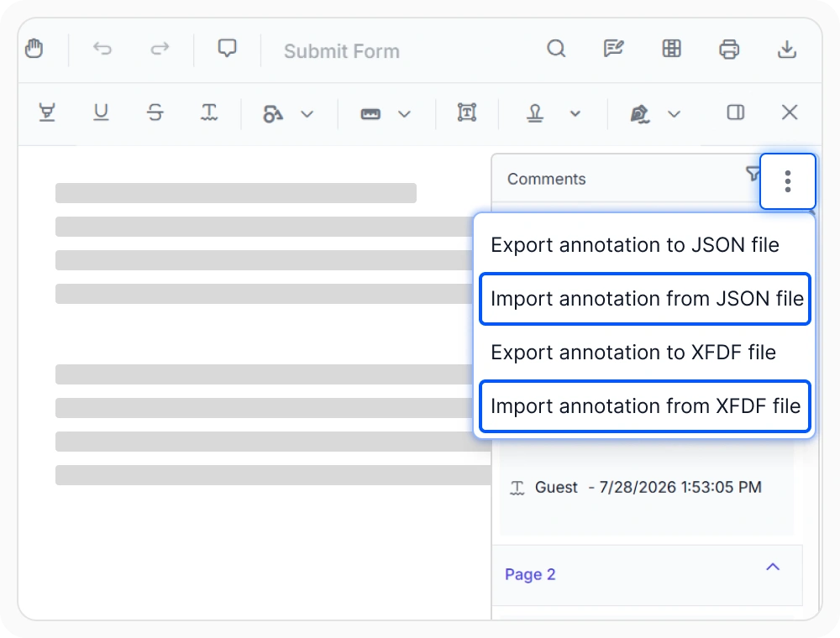This screenshot has height=638, width=840.
Task: Choose Import annotation from JSON file
Action: (x=644, y=299)
